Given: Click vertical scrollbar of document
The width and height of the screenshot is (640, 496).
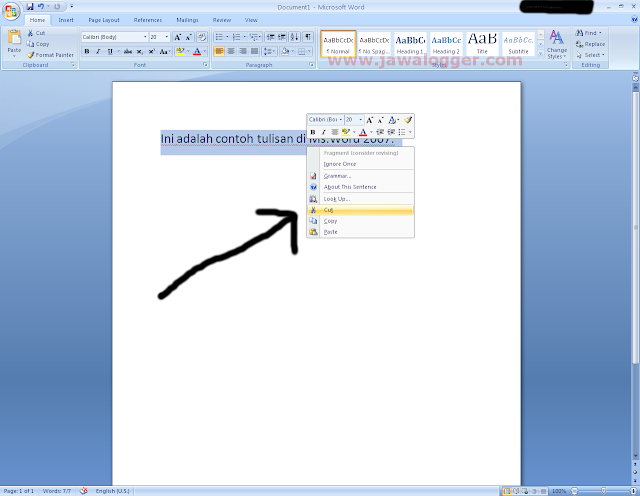Looking at the screenshot, I should (x=635, y=227).
